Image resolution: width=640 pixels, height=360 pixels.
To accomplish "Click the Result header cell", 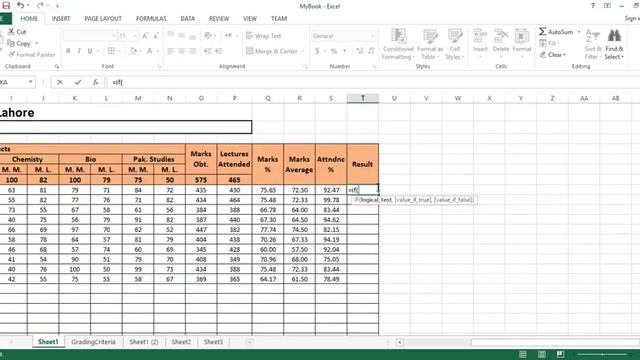I will (362, 164).
